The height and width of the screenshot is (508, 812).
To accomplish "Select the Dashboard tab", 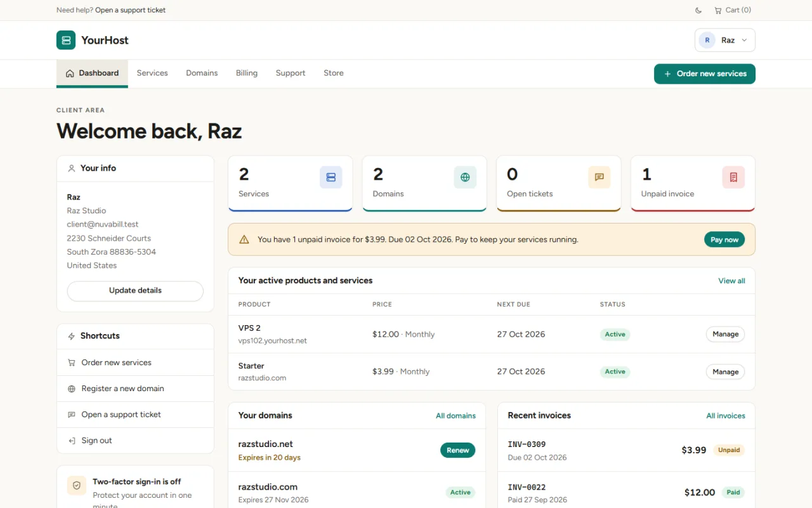I will pos(92,74).
